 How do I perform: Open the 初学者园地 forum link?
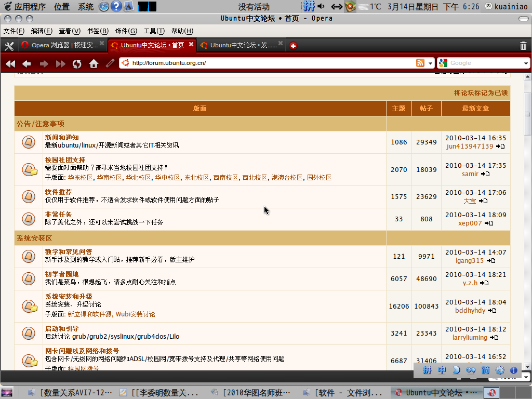(62, 274)
